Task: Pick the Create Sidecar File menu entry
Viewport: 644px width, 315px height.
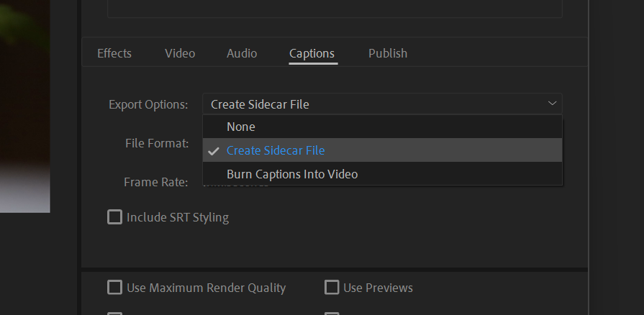Action: [x=276, y=150]
